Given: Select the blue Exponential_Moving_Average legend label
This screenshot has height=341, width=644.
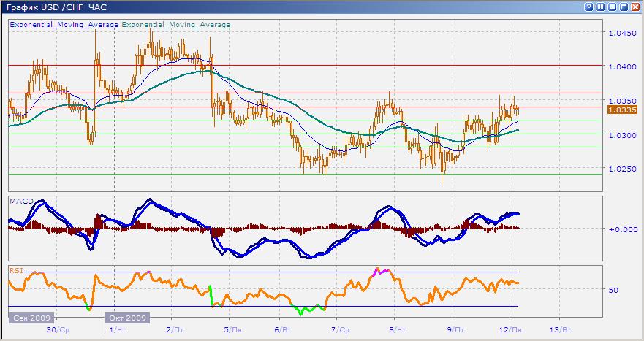Looking at the screenshot, I should 64,24.
